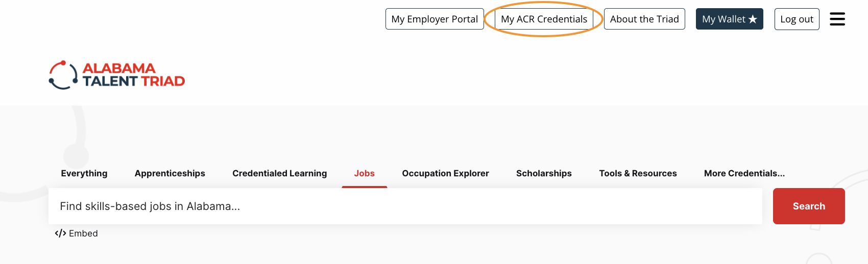This screenshot has height=264, width=868.
Task: Open the Scholarships tab
Action: [x=544, y=173]
